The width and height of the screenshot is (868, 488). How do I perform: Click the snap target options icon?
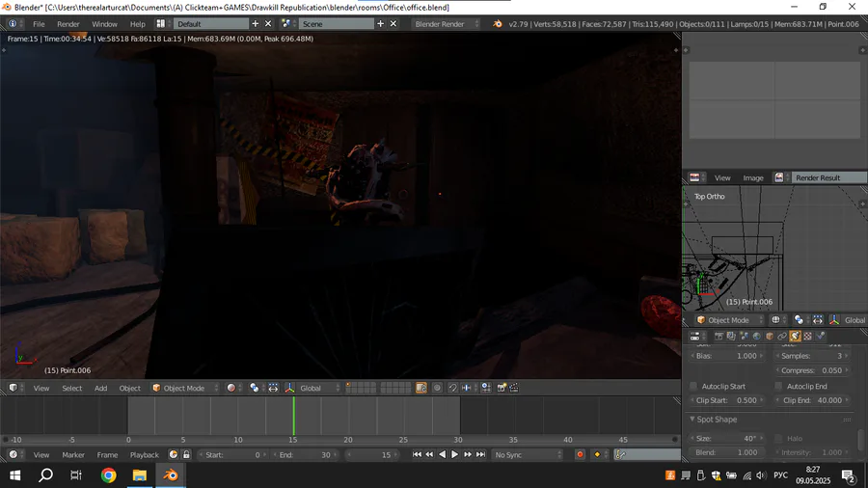tap(486, 388)
